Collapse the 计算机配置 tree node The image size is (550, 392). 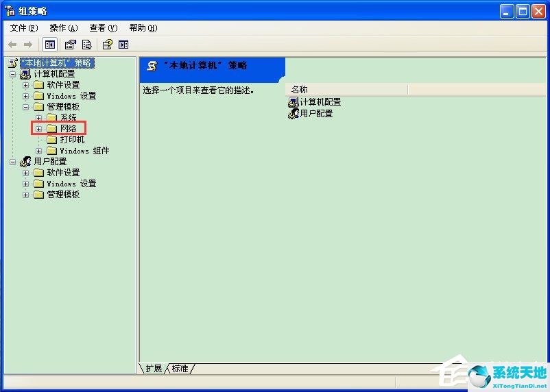point(12,74)
